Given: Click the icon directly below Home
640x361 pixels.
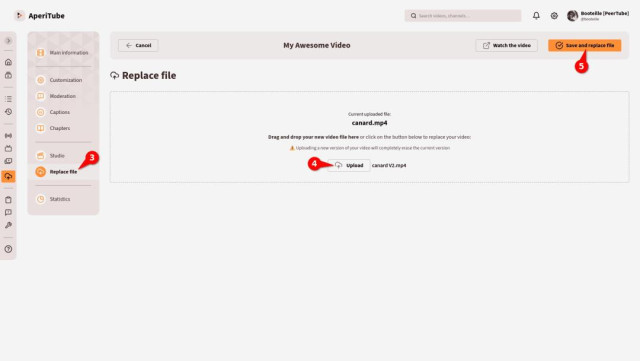Looking at the screenshot, I should pyautogui.click(x=8, y=75).
